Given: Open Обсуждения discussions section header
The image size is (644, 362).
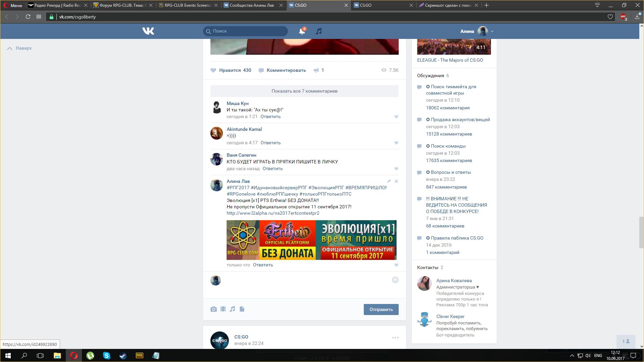Looking at the screenshot, I should [431, 75].
